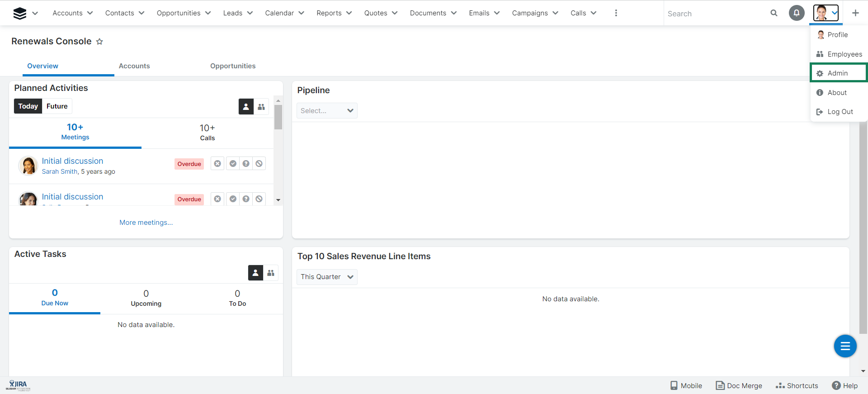Open the quick create plus icon
The width and height of the screenshot is (868, 394).
(855, 13)
